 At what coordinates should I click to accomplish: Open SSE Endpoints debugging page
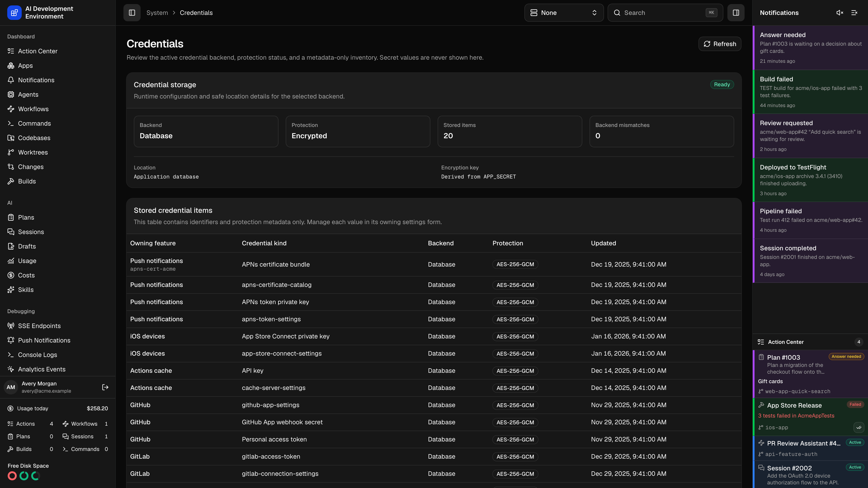click(x=58, y=326)
